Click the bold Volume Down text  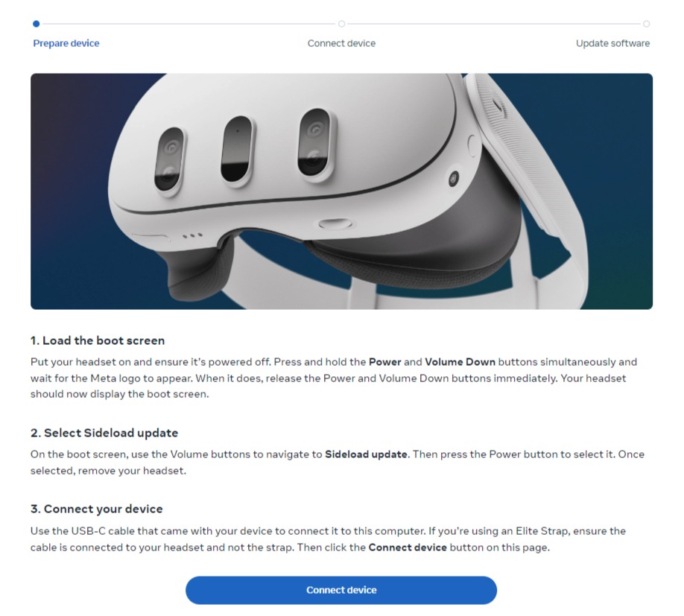tap(460, 362)
